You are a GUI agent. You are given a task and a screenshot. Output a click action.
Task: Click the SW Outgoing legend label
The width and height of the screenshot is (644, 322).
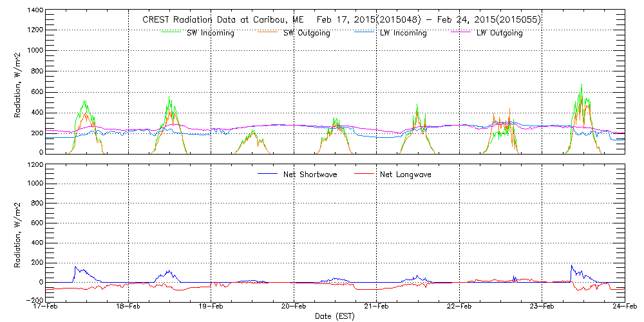(x=307, y=33)
